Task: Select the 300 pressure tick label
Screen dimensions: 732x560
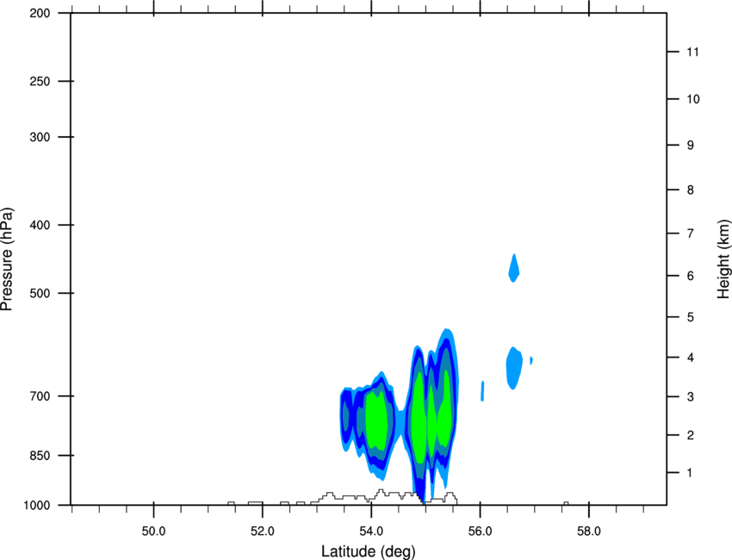Action: tap(40, 137)
